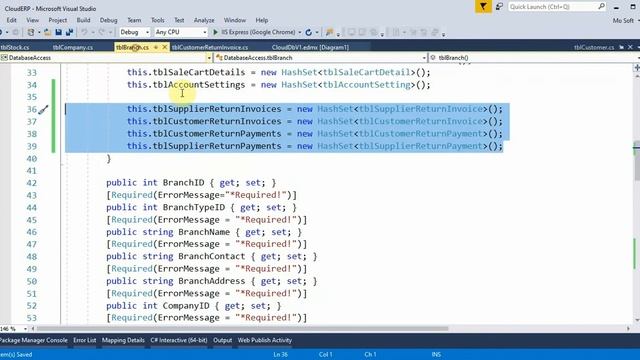This screenshot has height=360, width=640.
Task: Click the horizontal scrollbar right arrow
Action: pyautogui.click(x=628, y=329)
